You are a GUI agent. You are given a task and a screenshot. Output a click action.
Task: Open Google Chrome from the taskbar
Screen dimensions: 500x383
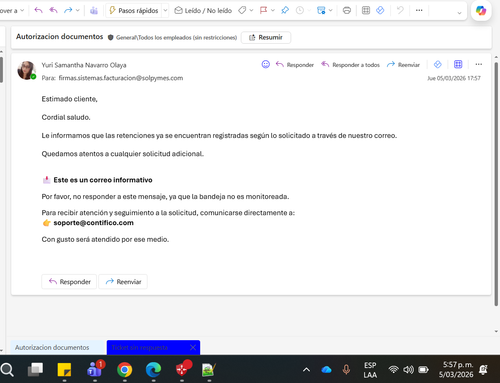[124, 370]
